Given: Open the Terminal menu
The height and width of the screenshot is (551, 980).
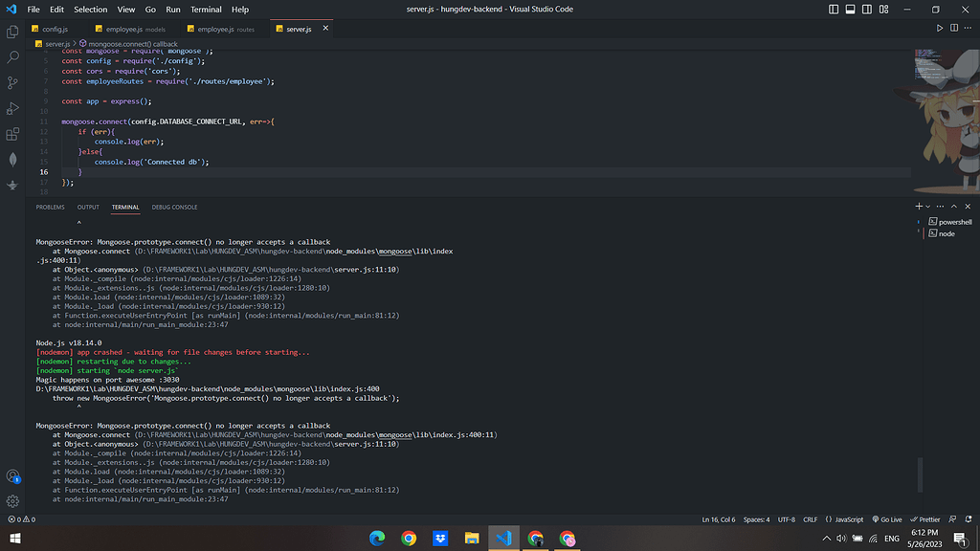Looking at the screenshot, I should point(206,10).
